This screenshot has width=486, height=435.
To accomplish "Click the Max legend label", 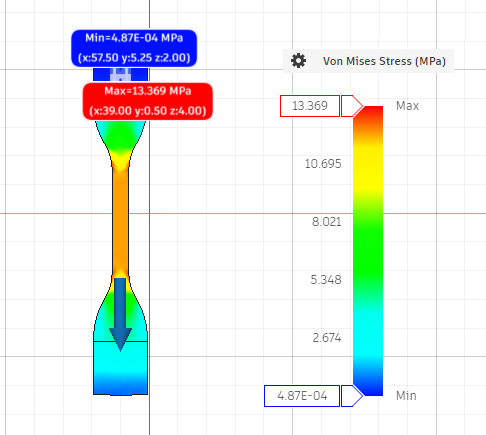I will [x=407, y=106].
